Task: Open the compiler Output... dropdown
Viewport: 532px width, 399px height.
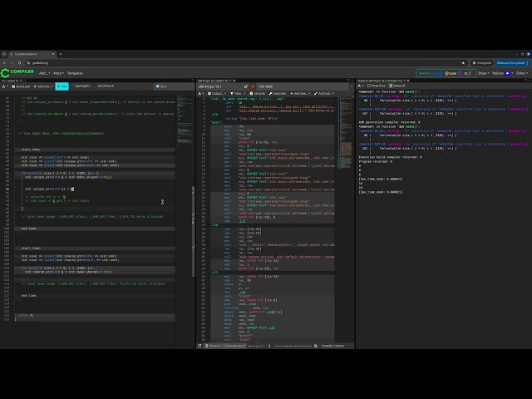Action: [x=217, y=93]
